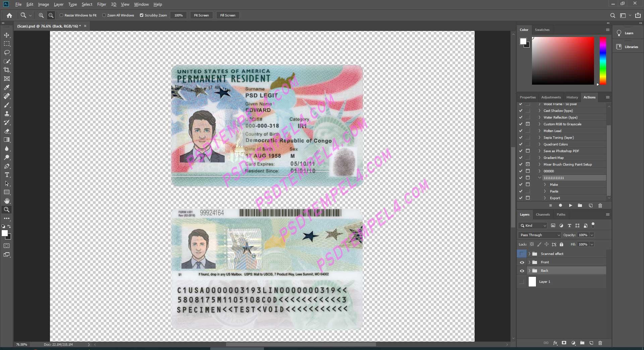This screenshot has width=644, height=350.
Task: Click the Add layer style fx icon
Action: (555, 343)
